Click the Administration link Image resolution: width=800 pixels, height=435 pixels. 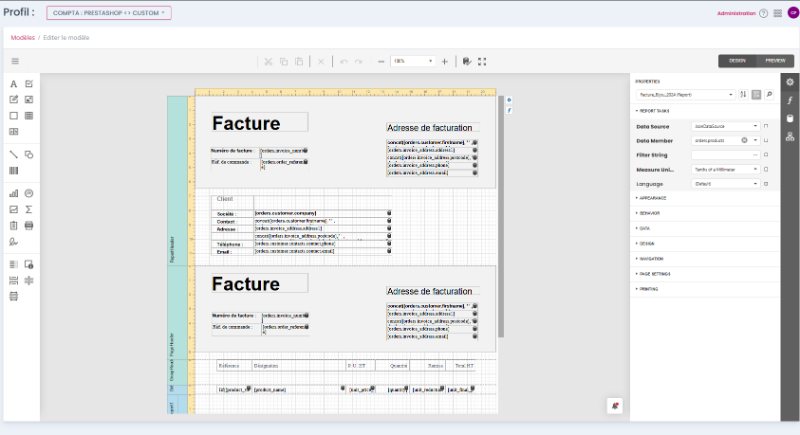point(736,13)
